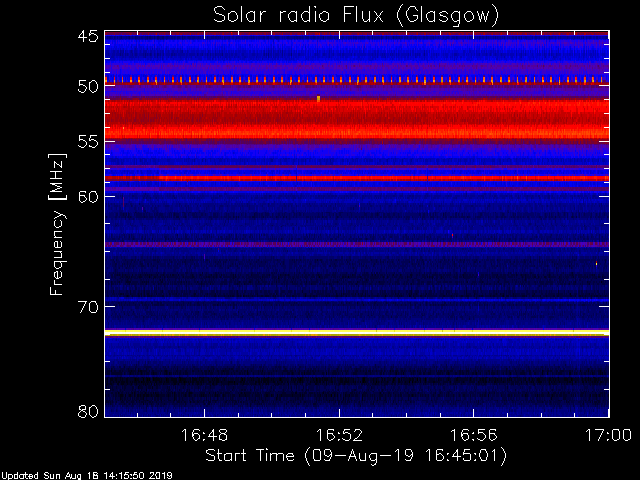Click the bright yellow emission line near 72 MHz

(x=357, y=333)
